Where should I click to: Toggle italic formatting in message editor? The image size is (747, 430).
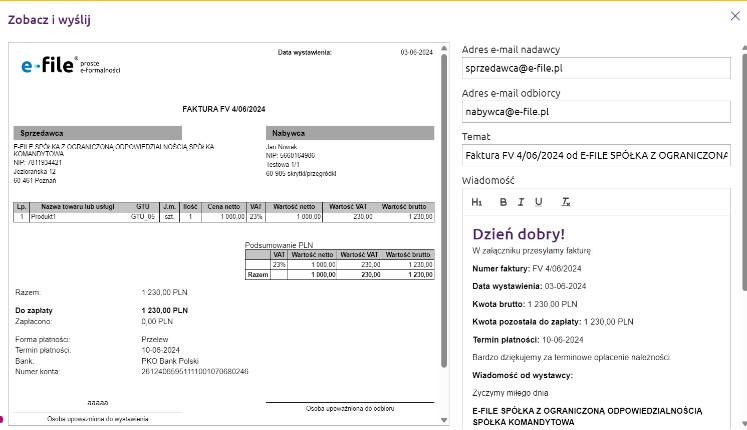point(521,202)
